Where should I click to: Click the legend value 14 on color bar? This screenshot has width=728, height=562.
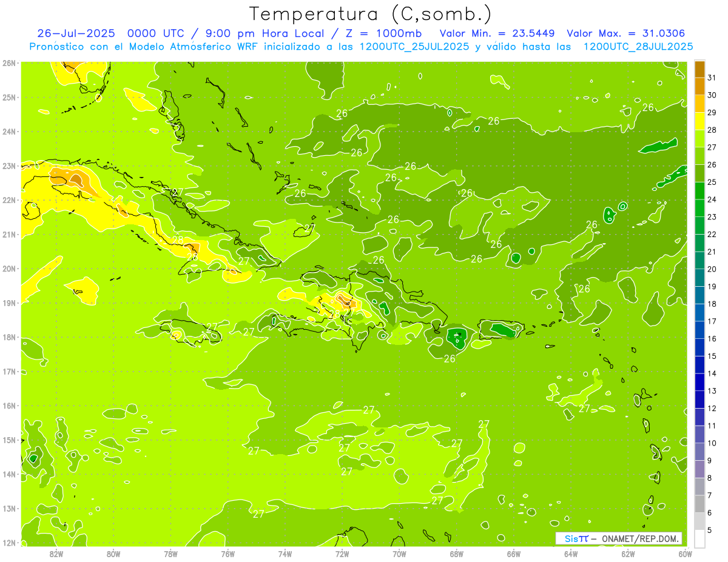click(x=712, y=373)
